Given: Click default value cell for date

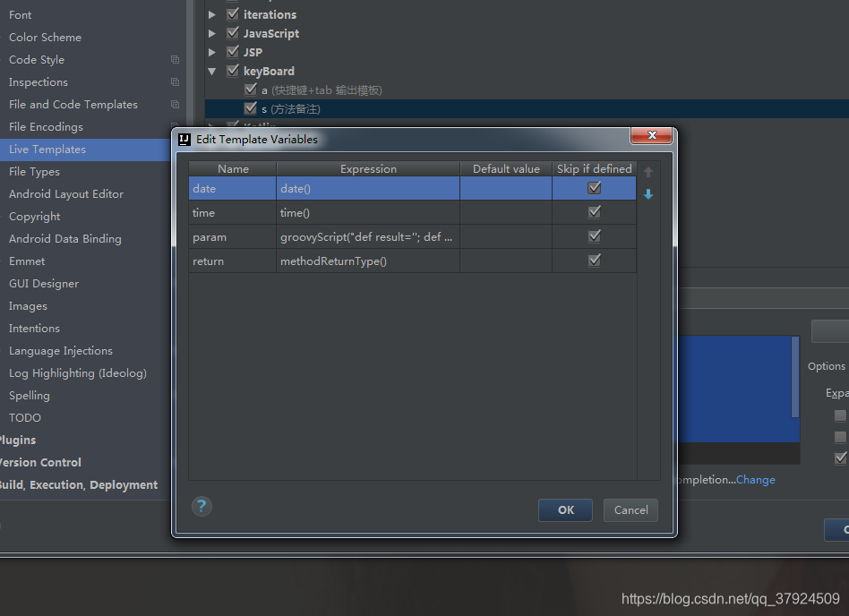Looking at the screenshot, I should tap(506, 188).
